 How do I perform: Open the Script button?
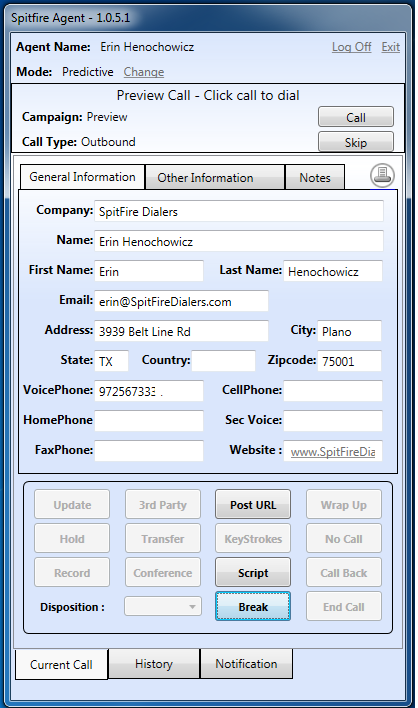pyautogui.click(x=253, y=573)
